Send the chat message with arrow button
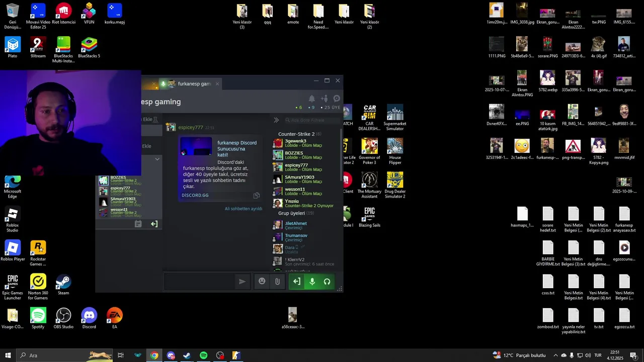Viewport: 644px width, 362px height. 242,282
